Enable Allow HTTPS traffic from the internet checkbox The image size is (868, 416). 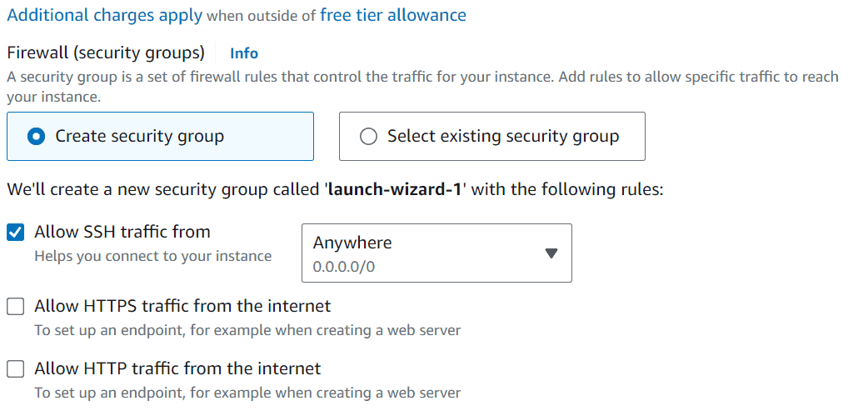pyautogui.click(x=16, y=307)
